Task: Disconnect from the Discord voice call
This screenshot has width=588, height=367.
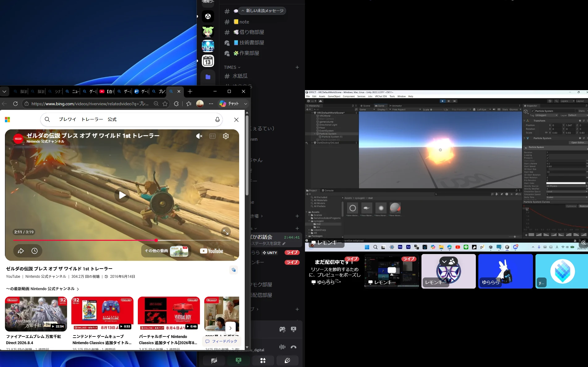Action: point(294,347)
